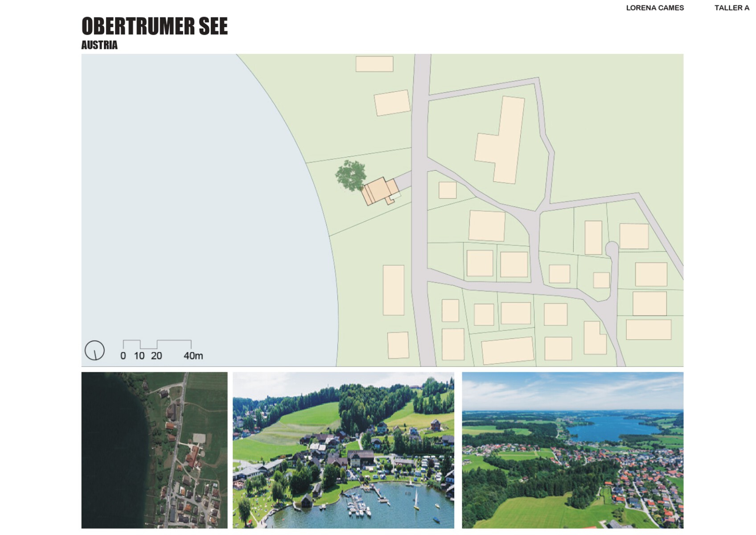This screenshot has width=756, height=535.
Task: Open the lakeside marina photo thumbnail
Action: coord(343,450)
